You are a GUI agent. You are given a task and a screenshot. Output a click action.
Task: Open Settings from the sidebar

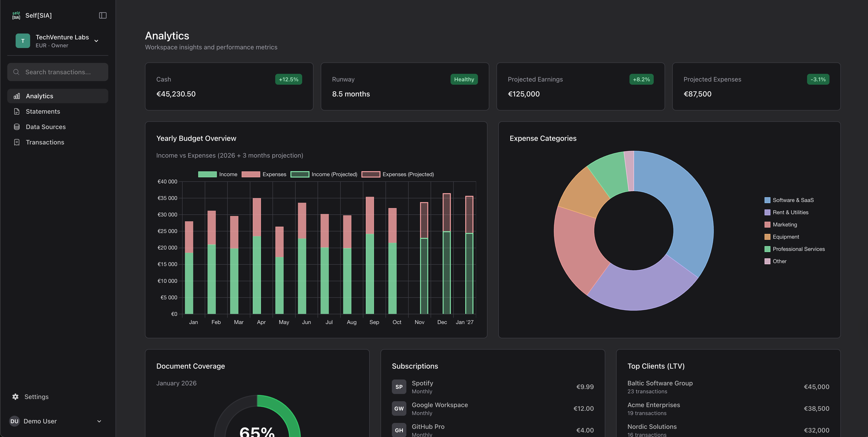[36, 396]
